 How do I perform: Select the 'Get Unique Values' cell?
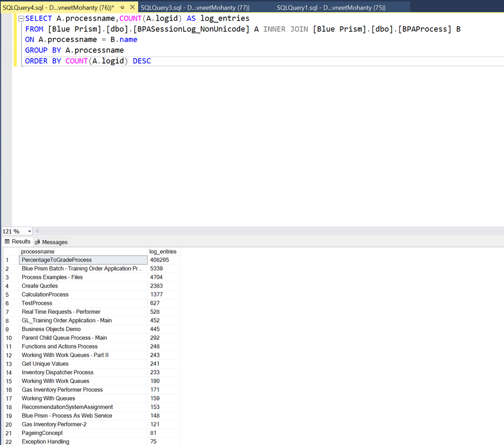[83, 364]
